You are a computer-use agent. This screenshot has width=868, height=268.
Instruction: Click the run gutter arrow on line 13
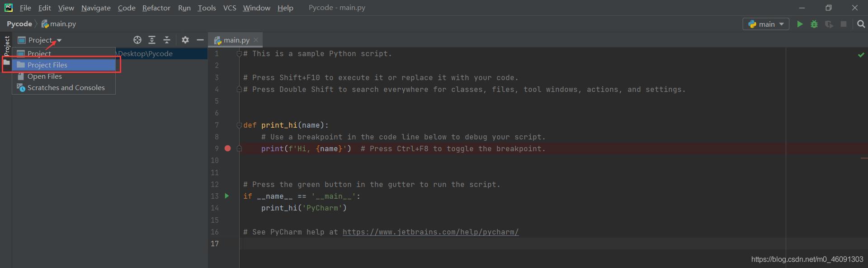[x=227, y=196]
